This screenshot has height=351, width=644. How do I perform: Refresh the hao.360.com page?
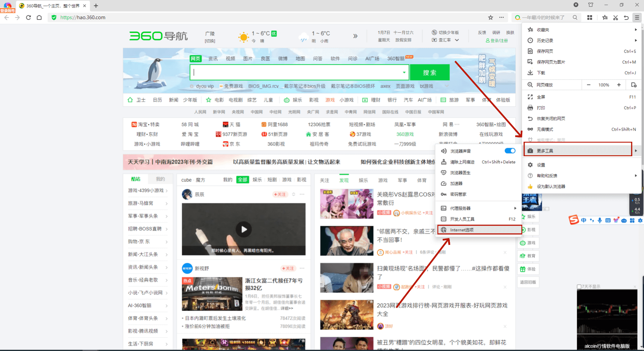[x=29, y=17]
